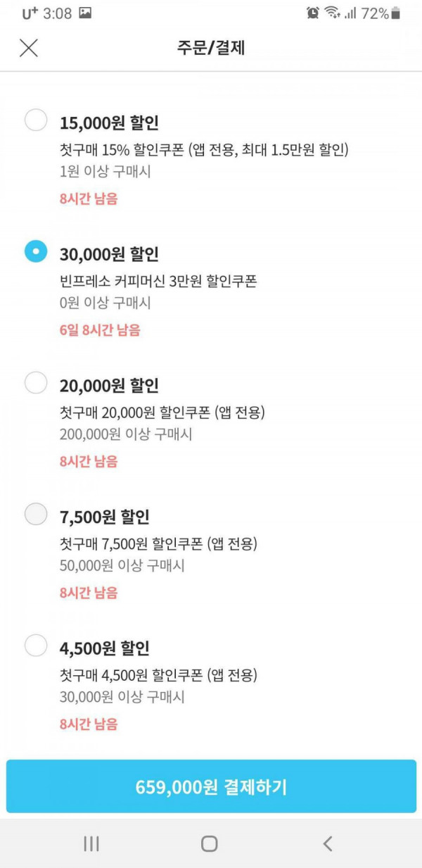Close the 주문/결제 screen with the X
Viewport: 422px width, 868px height.
click(x=28, y=48)
